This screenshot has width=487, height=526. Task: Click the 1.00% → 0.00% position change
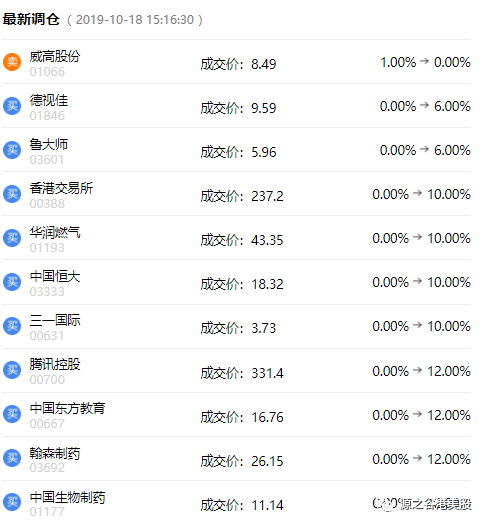click(425, 62)
